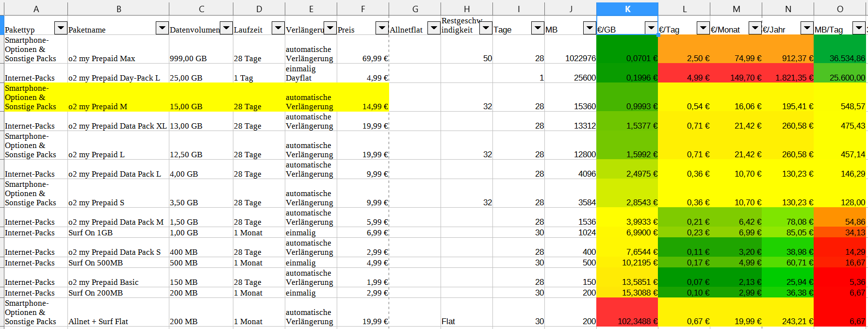Select column C header
The height and width of the screenshot is (329, 868).
(x=201, y=9)
